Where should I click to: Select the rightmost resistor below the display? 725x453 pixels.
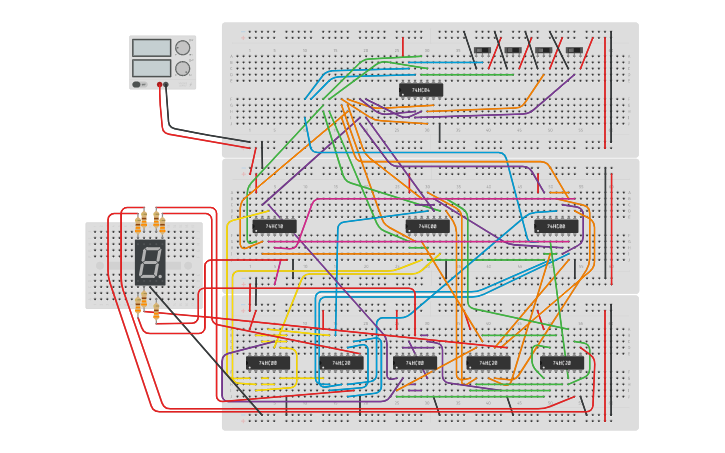[x=156, y=311]
